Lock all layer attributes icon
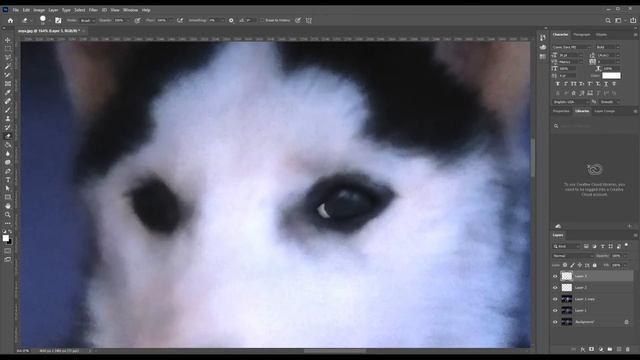The height and width of the screenshot is (360, 640). (594, 265)
